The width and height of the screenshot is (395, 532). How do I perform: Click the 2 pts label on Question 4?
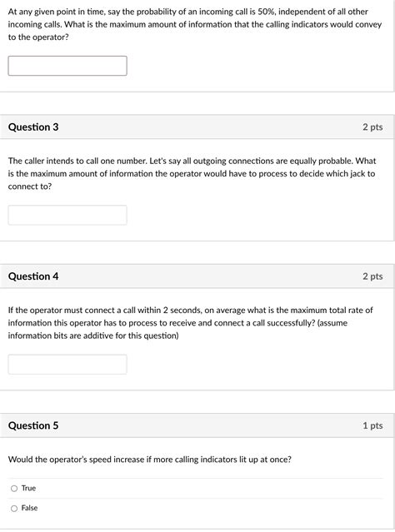point(372,276)
